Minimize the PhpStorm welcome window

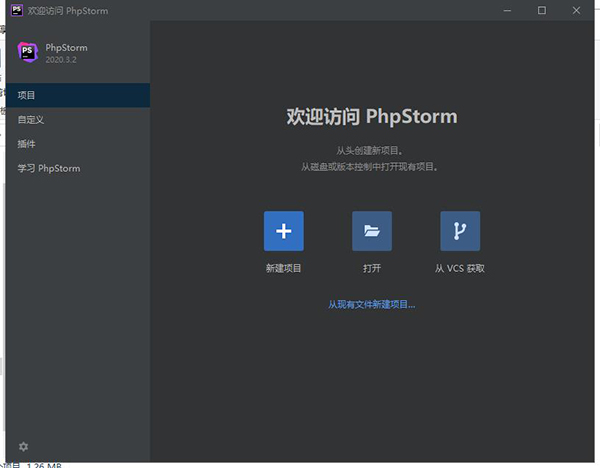(507, 10)
